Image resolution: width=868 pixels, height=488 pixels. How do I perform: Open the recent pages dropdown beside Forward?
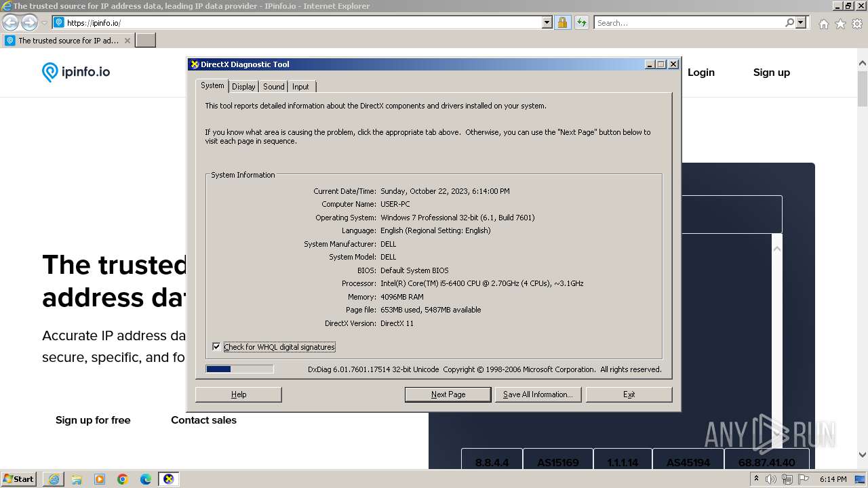[44, 23]
